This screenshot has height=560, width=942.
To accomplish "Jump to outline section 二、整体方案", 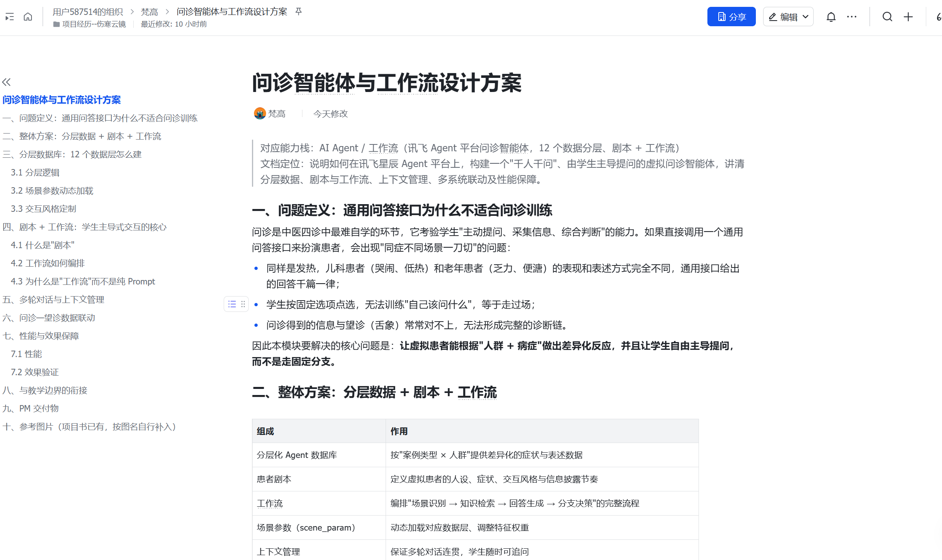I will [82, 136].
